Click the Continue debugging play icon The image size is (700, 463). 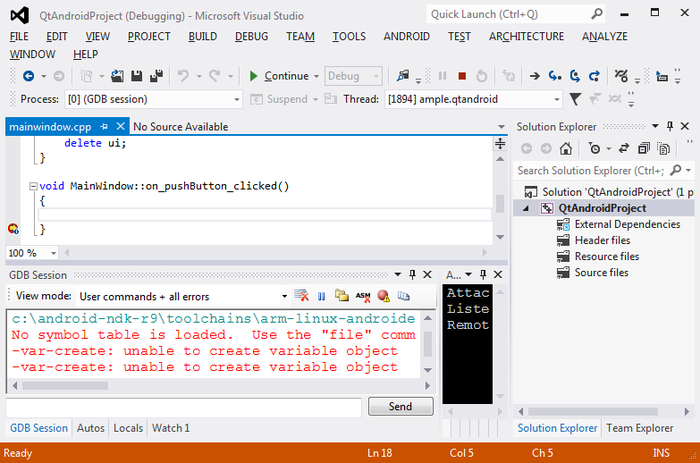point(253,76)
